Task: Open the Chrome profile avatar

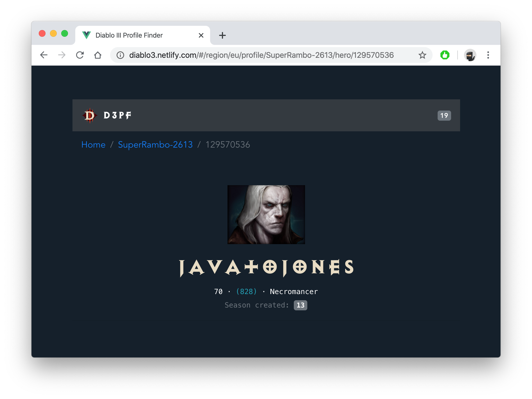Action: click(470, 55)
